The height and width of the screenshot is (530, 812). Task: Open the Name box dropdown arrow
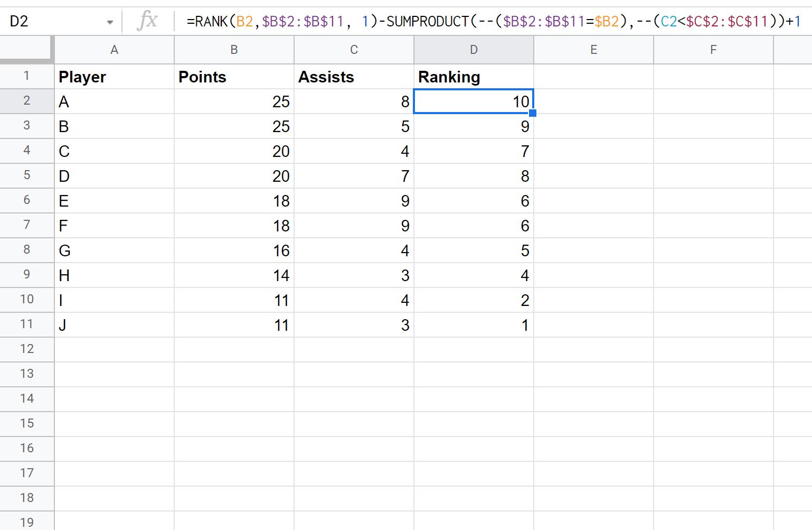[x=110, y=22]
